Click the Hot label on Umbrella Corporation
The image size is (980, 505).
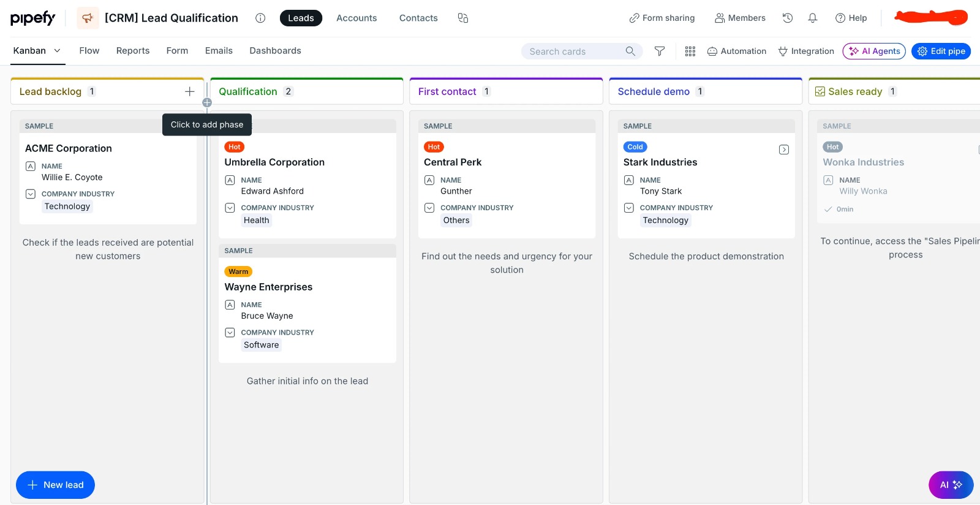tap(235, 147)
